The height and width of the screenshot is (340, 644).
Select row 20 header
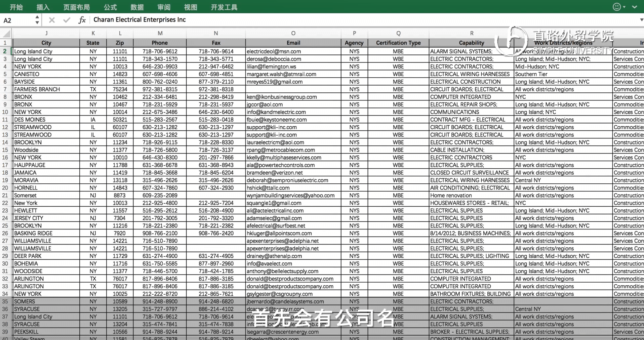5,188
